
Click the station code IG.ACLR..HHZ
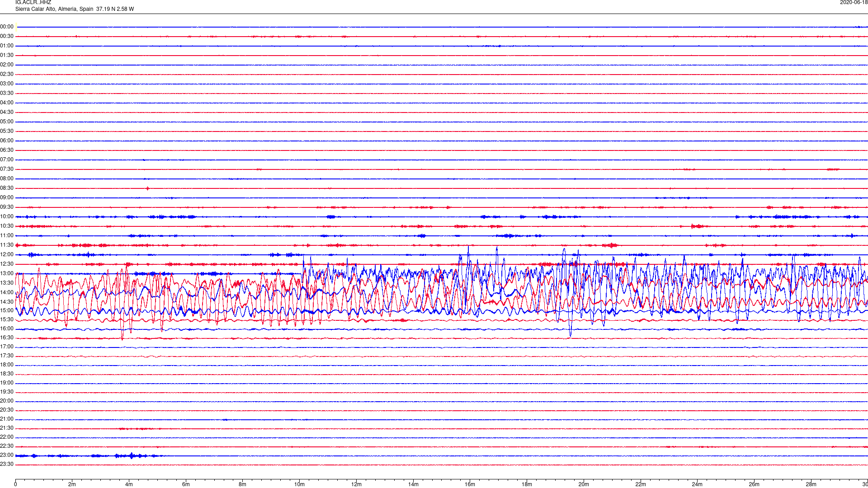(x=33, y=3)
